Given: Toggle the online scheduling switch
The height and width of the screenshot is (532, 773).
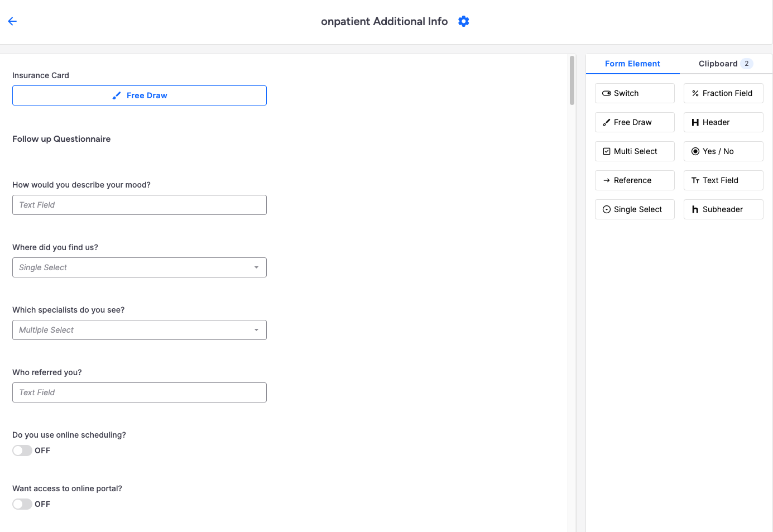Looking at the screenshot, I should tap(22, 450).
